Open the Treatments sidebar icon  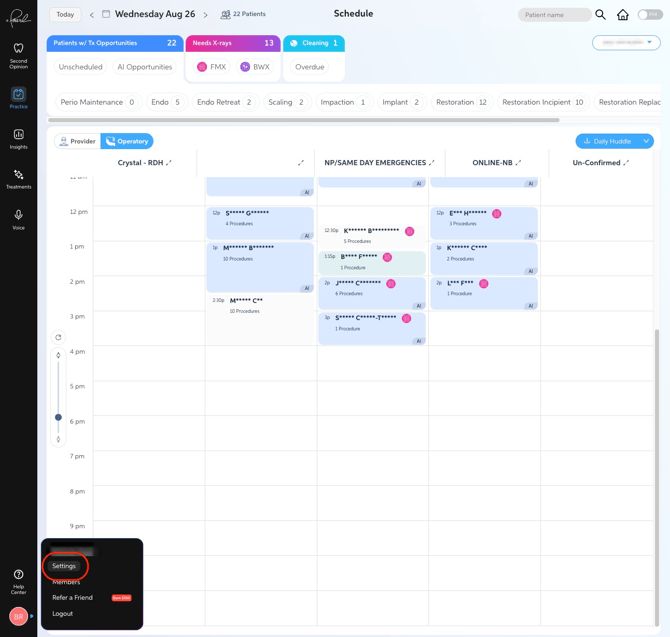click(x=18, y=175)
